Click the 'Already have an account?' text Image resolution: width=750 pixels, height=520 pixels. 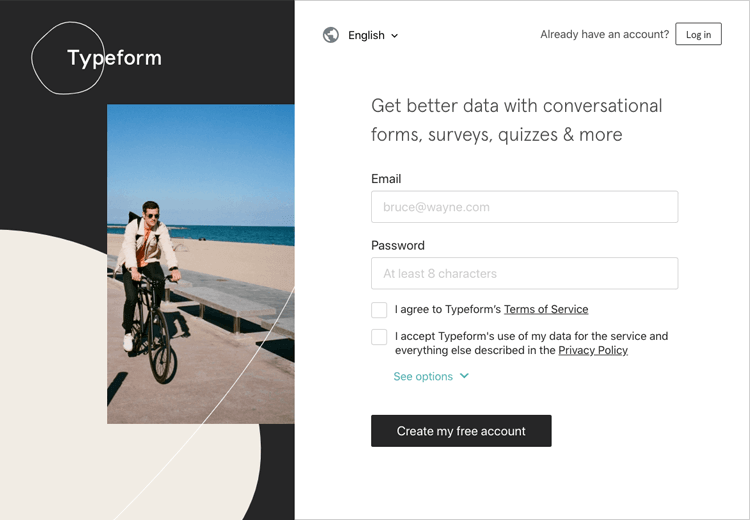point(605,34)
